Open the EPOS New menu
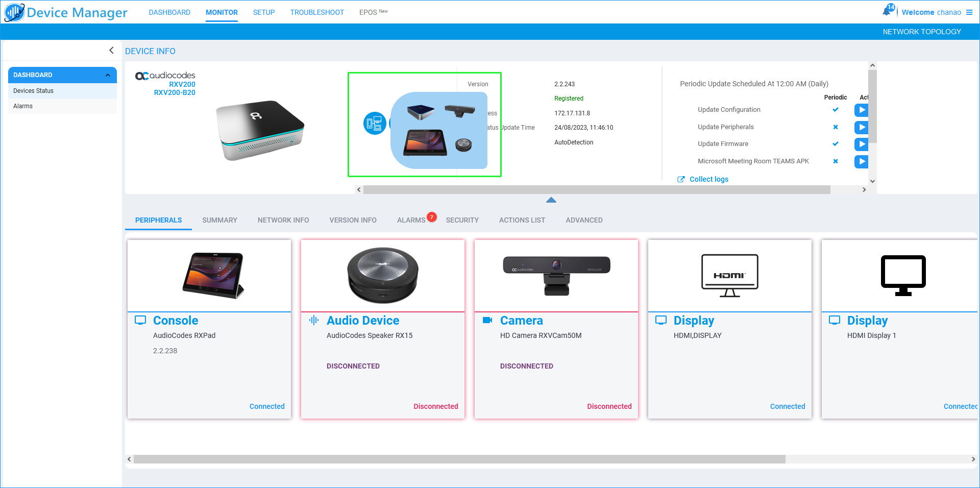 tap(373, 12)
